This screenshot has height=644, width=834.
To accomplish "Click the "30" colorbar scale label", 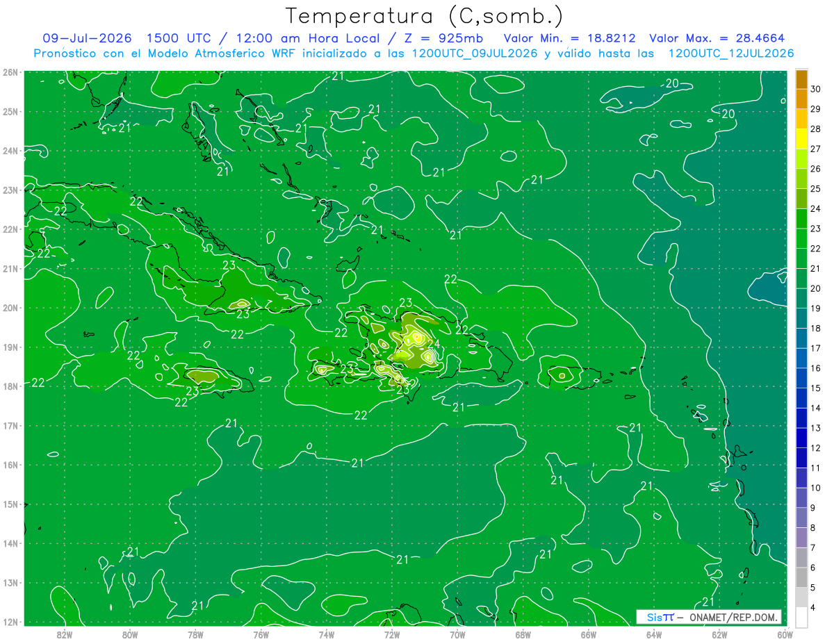I will 816,90.
